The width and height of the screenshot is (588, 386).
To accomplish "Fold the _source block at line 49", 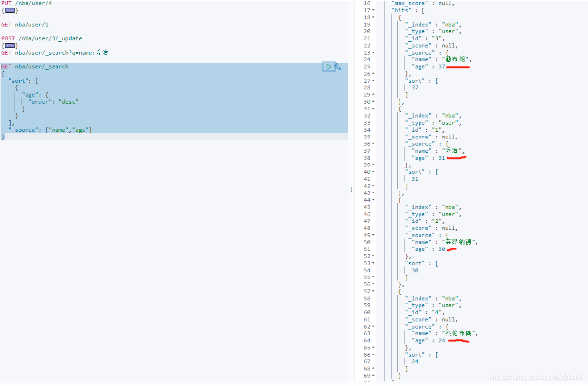I will click(373, 235).
